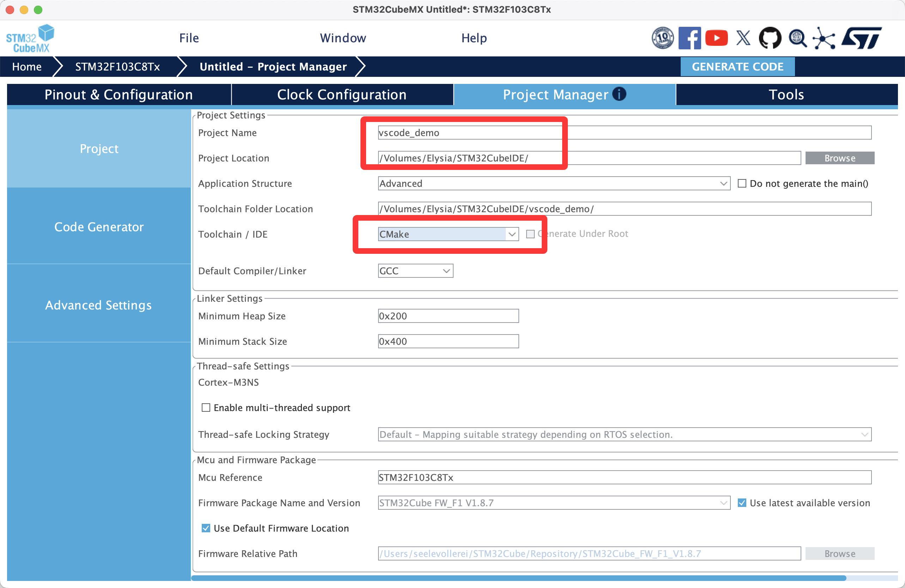Click the X (Twitter) icon
This screenshot has width=905, height=588.
coord(743,38)
